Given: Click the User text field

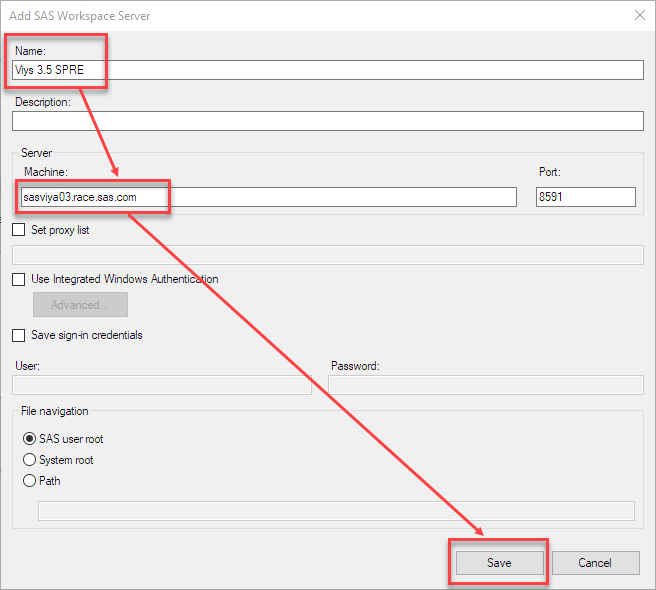Looking at the screenshot, I should [162, 385].
